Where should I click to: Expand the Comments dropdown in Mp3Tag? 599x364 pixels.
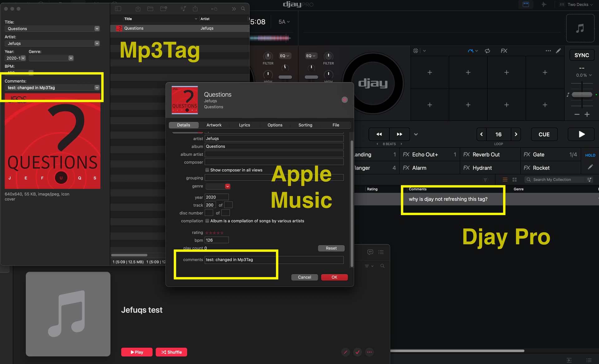(x=97, y=88)
